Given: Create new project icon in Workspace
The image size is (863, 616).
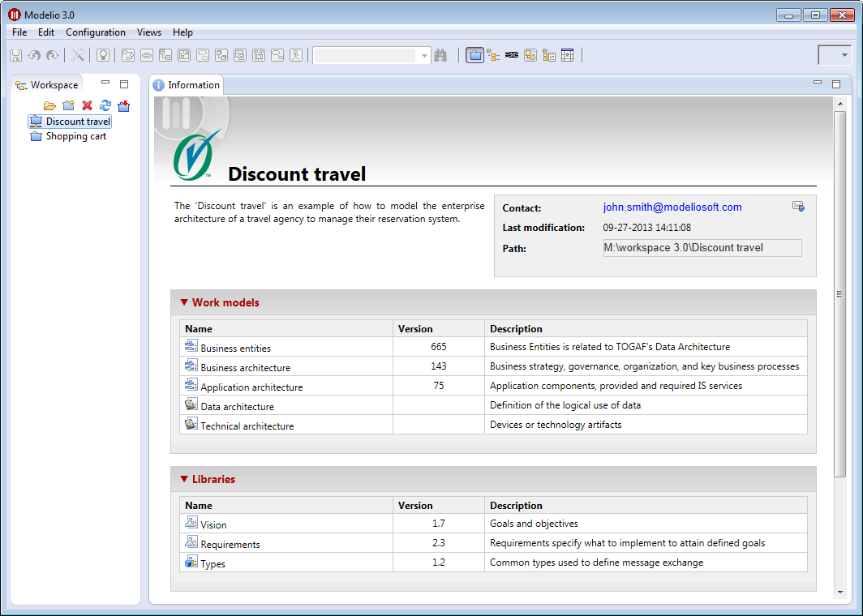Looking at the screenshot, I should click(68, 105).
